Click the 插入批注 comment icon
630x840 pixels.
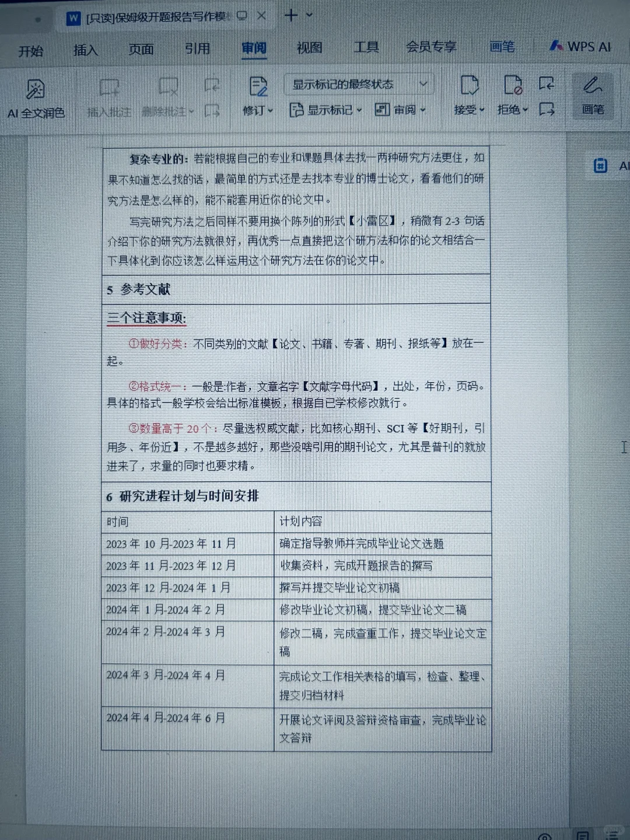coord(109,88)
